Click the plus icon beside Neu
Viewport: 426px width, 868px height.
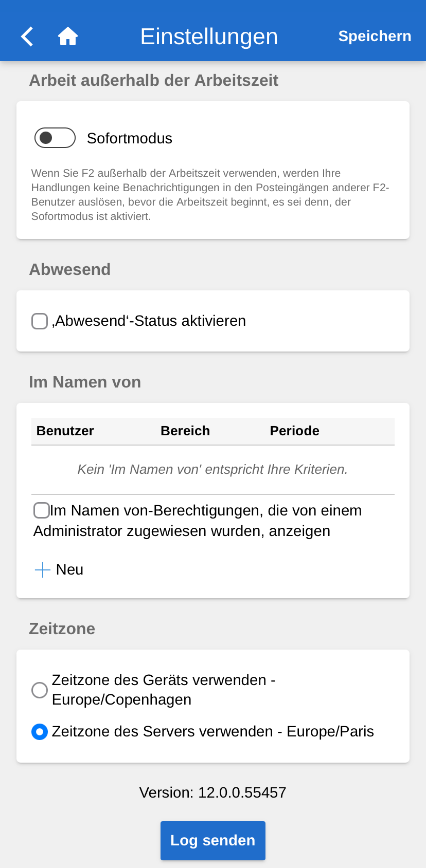tap(42, 569)
